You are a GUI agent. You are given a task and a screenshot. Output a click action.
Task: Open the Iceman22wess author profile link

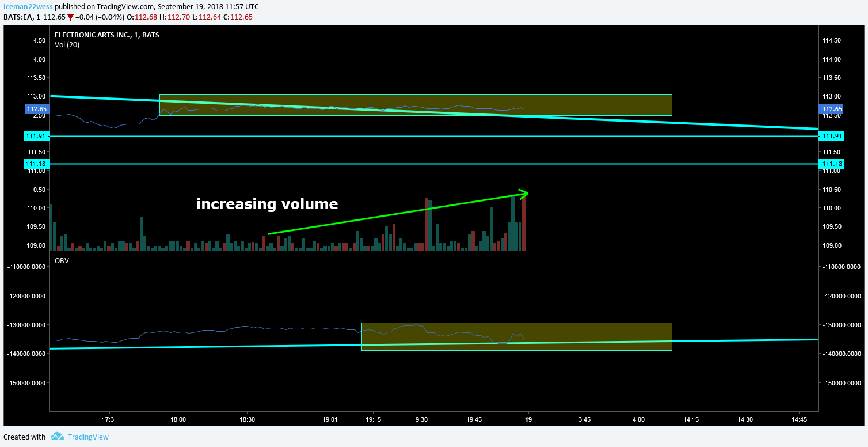point(29,7)
